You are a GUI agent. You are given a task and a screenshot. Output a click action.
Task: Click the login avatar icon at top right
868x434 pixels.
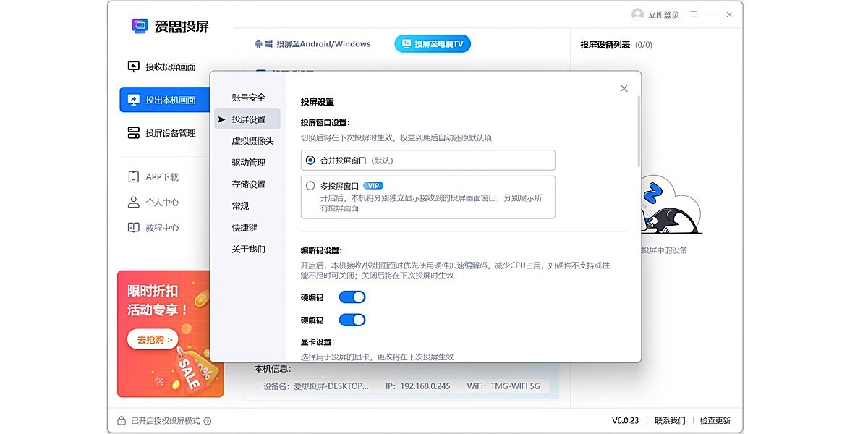click(637, 14)
